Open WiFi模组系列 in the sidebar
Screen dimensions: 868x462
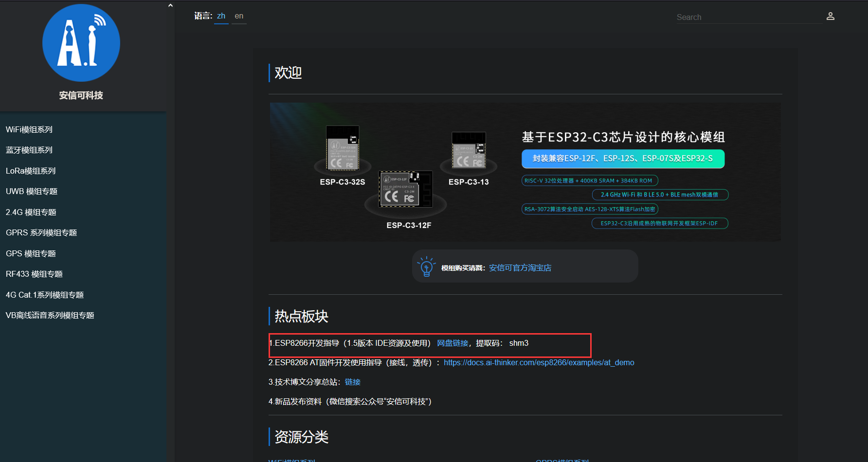pyautogui.click(x=29, y=129)
